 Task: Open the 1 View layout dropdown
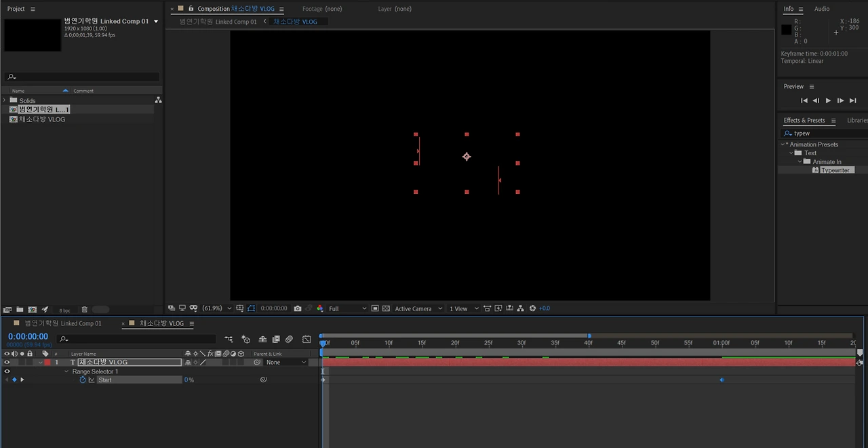click(x=464, y=308)
